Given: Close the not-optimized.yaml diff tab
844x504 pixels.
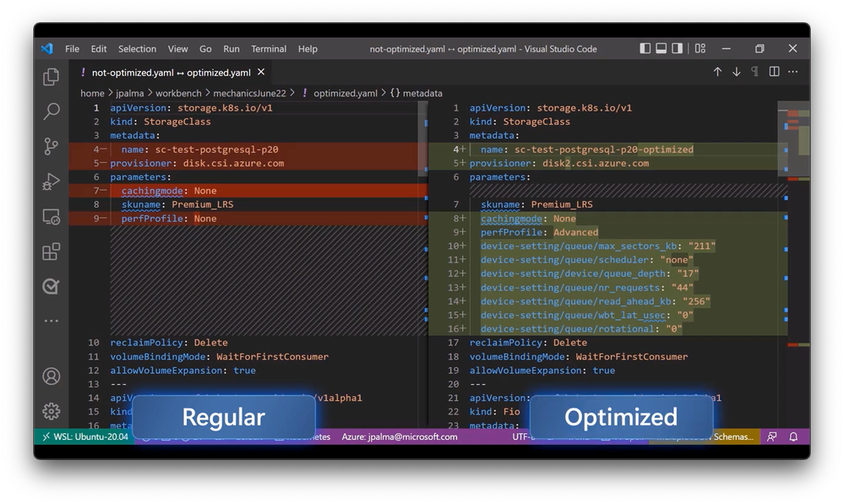Looking at the screenshot, I should pyautogui.click(x=261, y=72).
